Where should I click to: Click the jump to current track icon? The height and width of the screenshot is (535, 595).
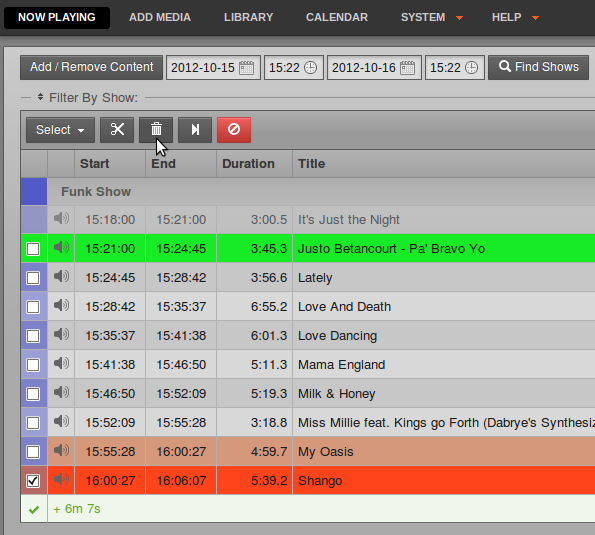pyautogui.click(x=195, y=130)
